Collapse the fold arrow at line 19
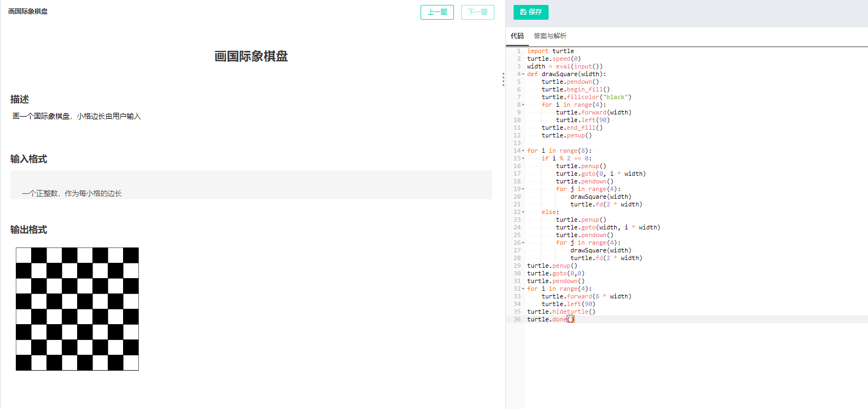The width and height of the screenshot is (868, 409). pos(523,189)
